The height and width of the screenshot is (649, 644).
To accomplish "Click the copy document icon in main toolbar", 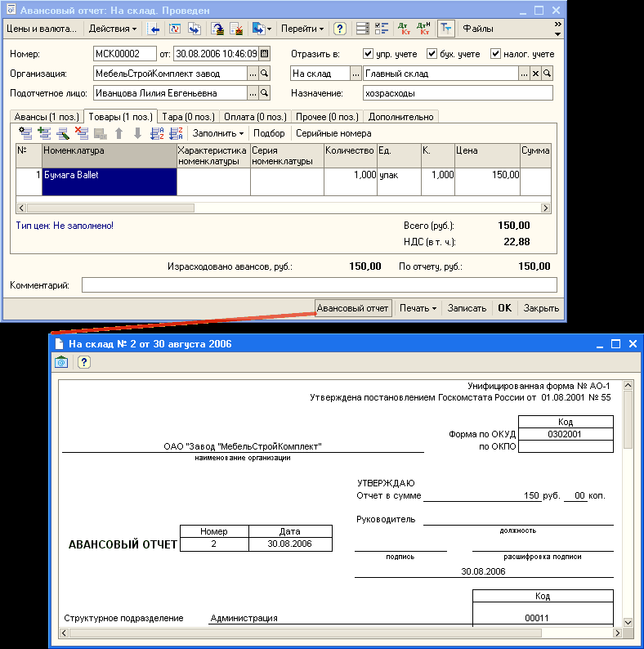I will [195, 29].
